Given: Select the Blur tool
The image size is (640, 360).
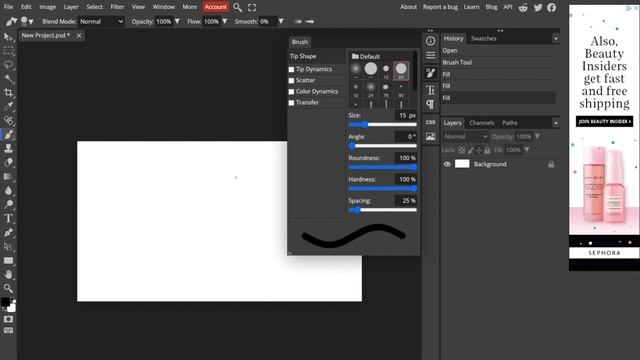Looking at the screenshot, I should tap(8, 190).
